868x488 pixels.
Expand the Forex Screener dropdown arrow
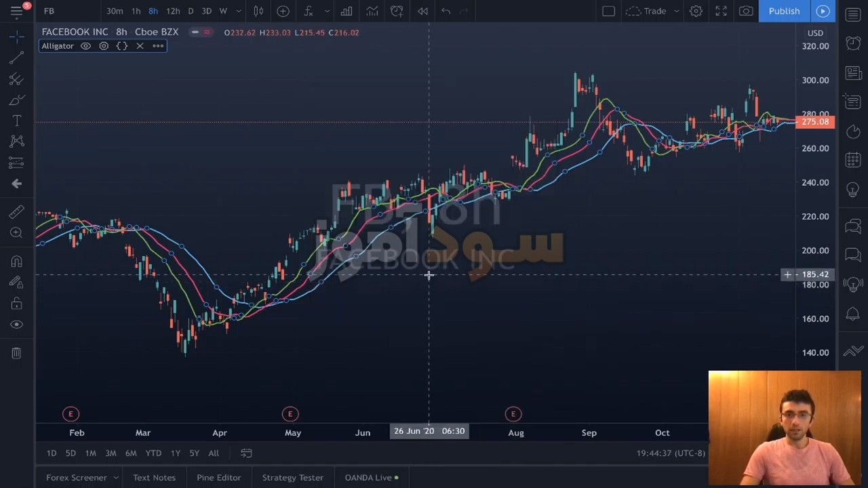click(x=115, y=478)
